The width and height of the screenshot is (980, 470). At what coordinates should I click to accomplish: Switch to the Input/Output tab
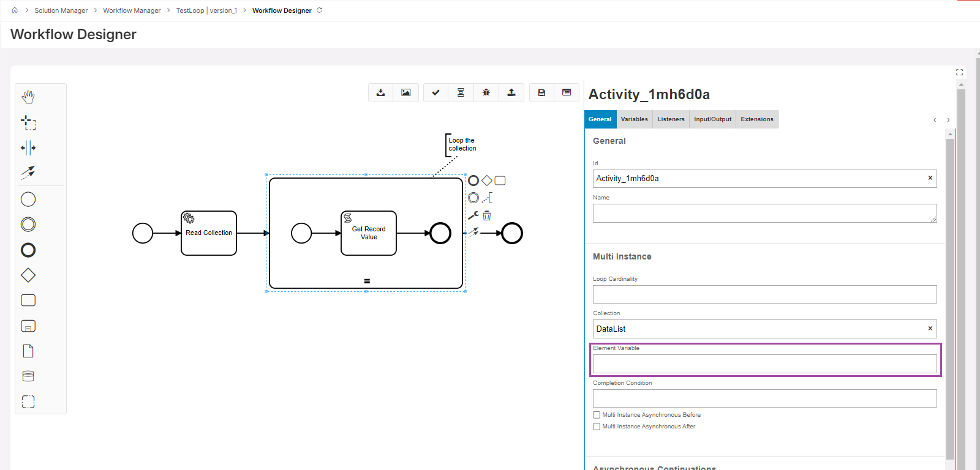click(713, 119)
